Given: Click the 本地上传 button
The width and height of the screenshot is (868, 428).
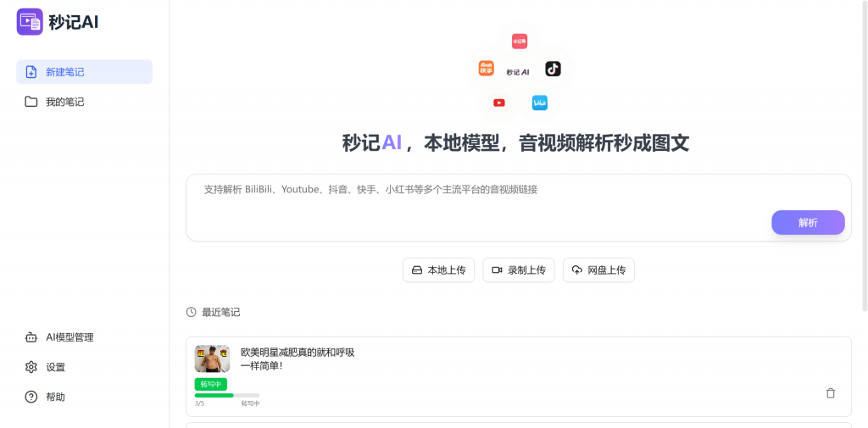Looking at the screenshot, I should click(438, 270).
